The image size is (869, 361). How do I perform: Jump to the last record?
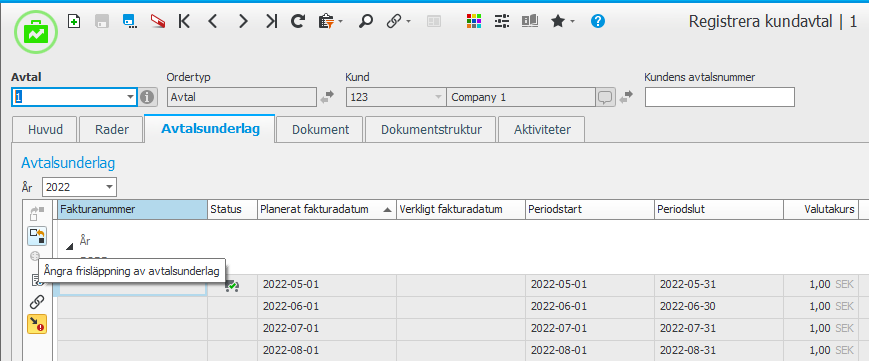pos(271,22)
